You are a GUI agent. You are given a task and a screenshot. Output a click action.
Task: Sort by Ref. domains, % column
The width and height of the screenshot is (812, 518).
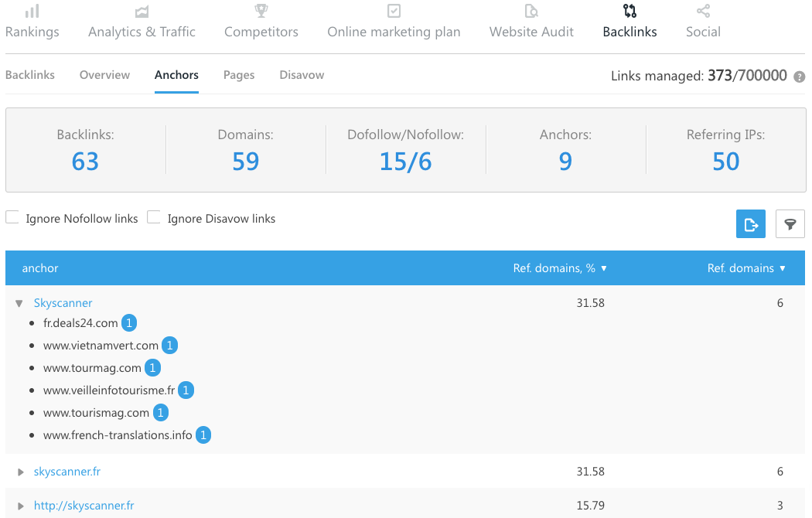pyautogui.click(x=560, y=268)
